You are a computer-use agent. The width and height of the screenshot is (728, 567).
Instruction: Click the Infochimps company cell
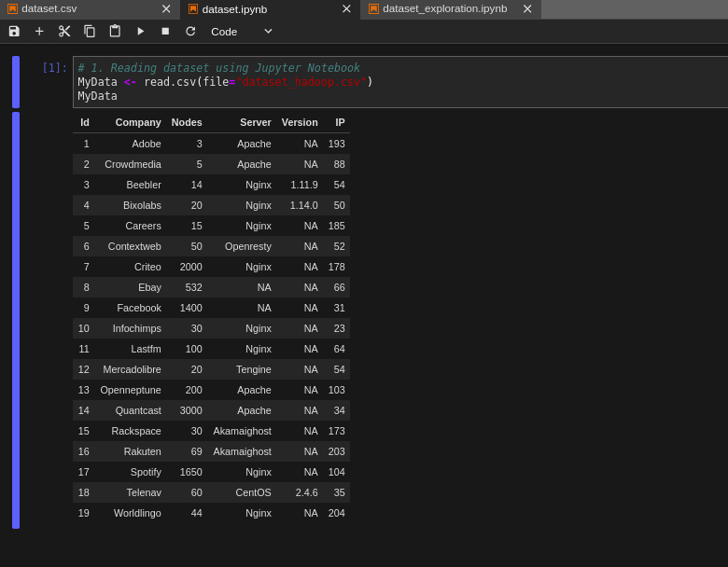(x=137, y=328)
